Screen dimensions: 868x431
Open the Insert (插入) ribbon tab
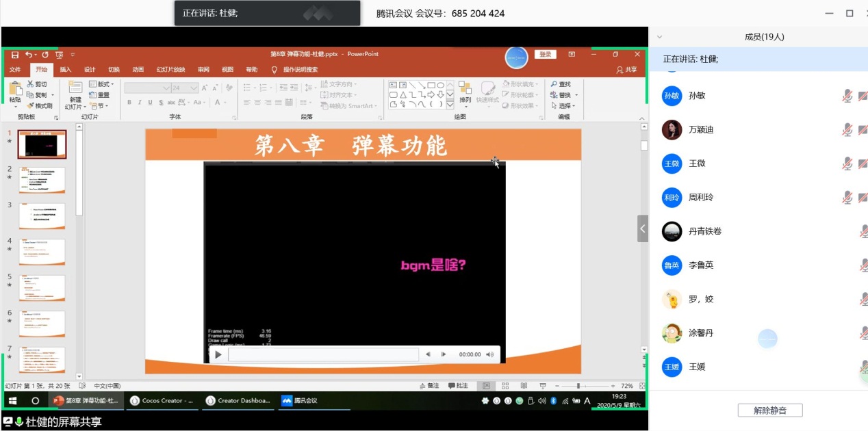click(x=65, y=70)
